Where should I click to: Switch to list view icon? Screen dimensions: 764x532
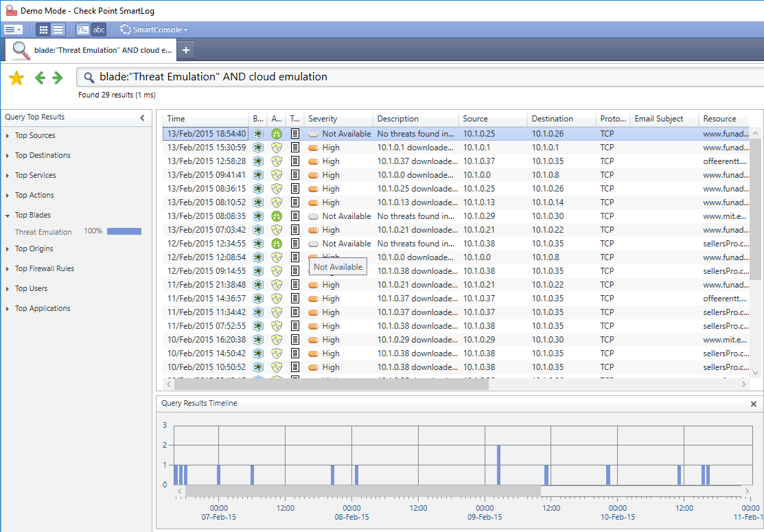(x=58, y=30)
